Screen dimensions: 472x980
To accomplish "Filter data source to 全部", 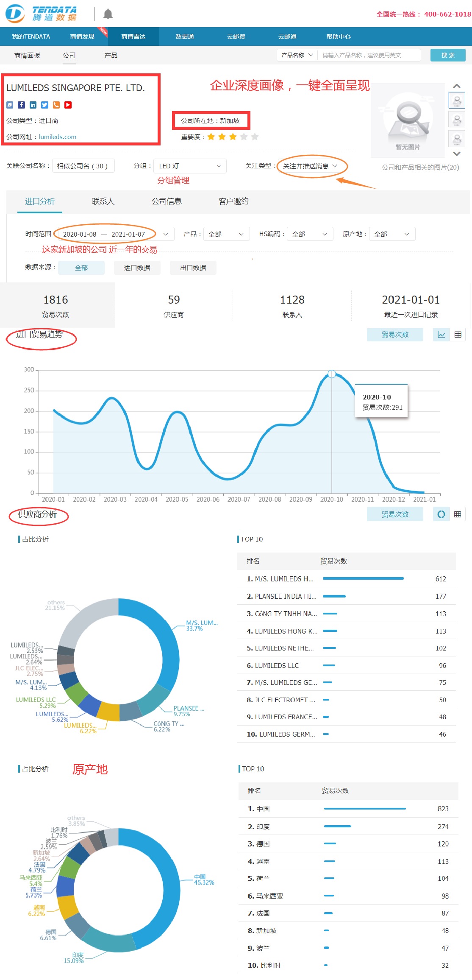I will coord(81,268).
